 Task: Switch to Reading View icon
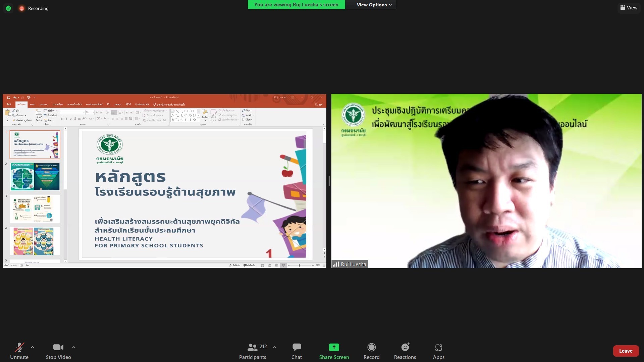(276, 265)
